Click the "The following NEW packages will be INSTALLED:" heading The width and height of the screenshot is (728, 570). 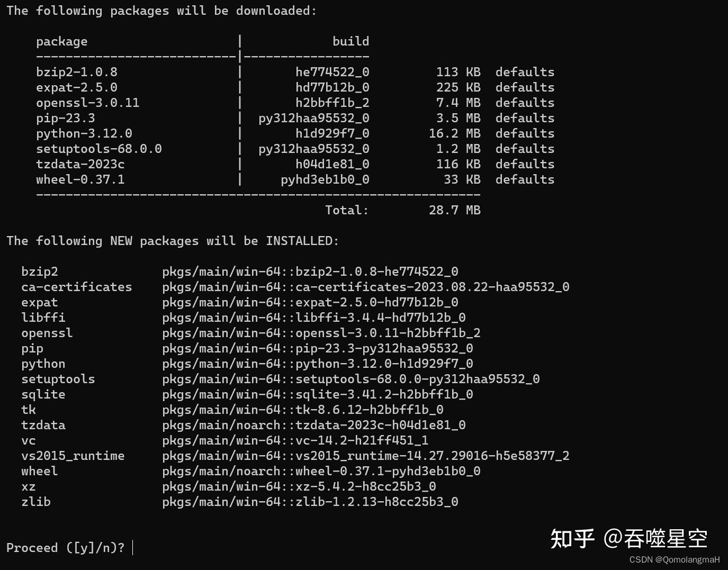click(x=173, y=241)
